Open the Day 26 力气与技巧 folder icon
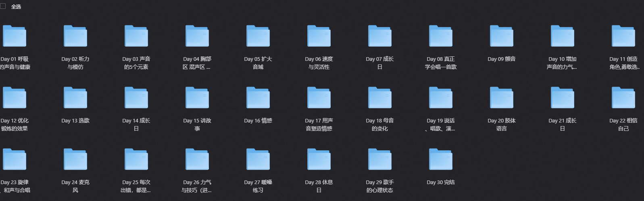The height and width of the screenshot is (201, 644). (197, 159)
